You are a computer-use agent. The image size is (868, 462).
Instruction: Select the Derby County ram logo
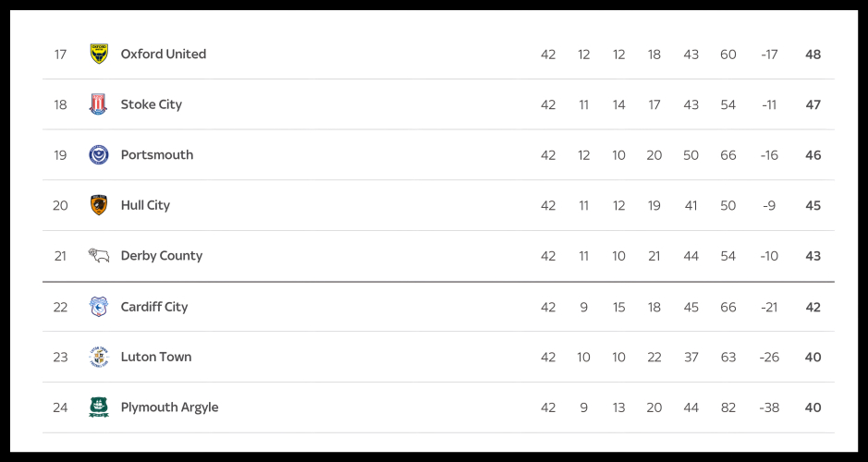click(x=99, y=256)
